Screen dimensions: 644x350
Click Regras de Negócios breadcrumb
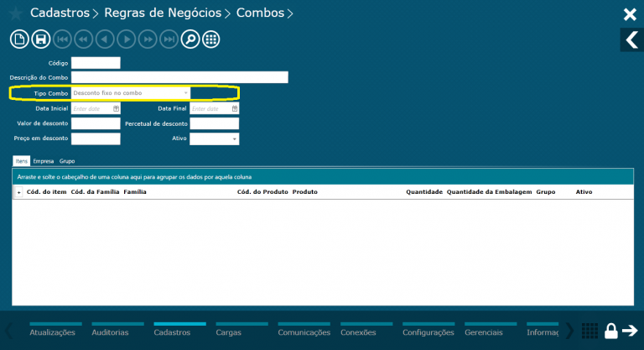point(163,13)
